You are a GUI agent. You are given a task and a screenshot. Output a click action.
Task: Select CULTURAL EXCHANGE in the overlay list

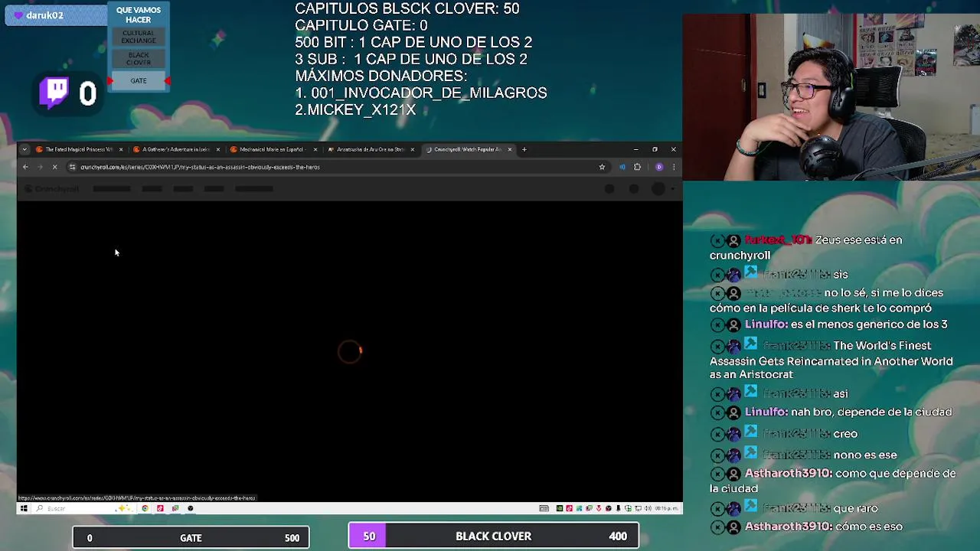(x=139, y=37)
